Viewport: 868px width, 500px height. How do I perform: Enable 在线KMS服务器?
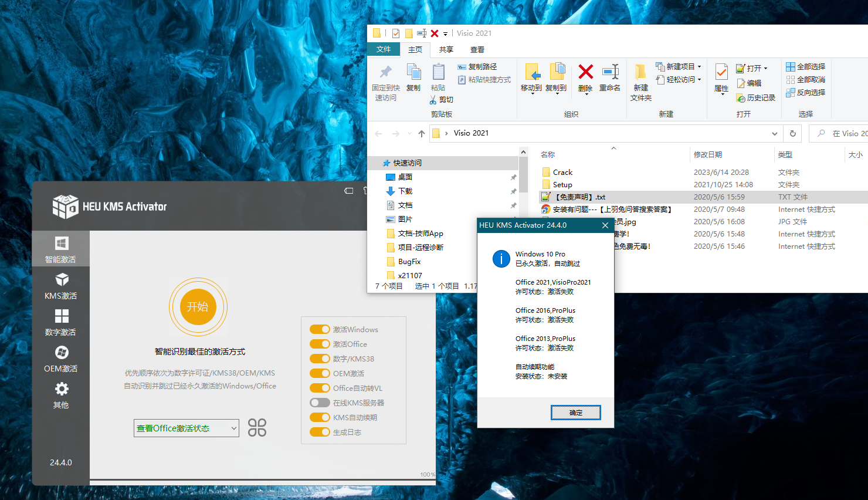click(x=320, y=403)
